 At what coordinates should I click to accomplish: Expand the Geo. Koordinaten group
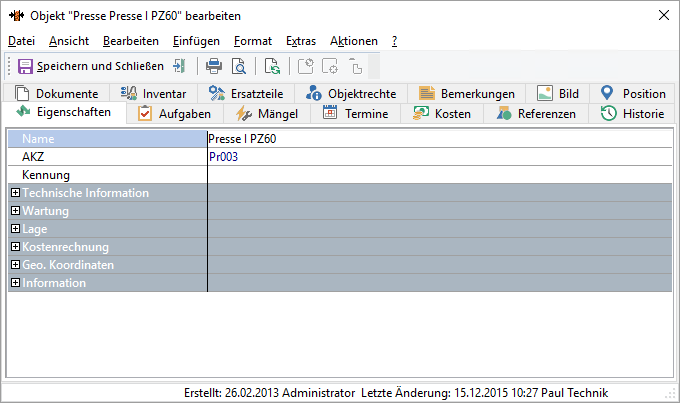(16, 265)
